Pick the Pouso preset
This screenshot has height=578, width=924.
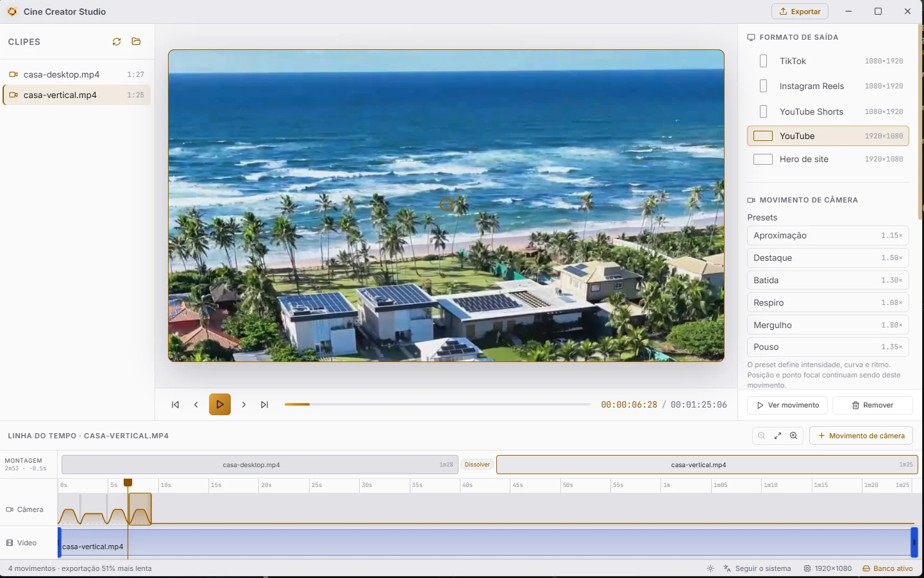828,347
